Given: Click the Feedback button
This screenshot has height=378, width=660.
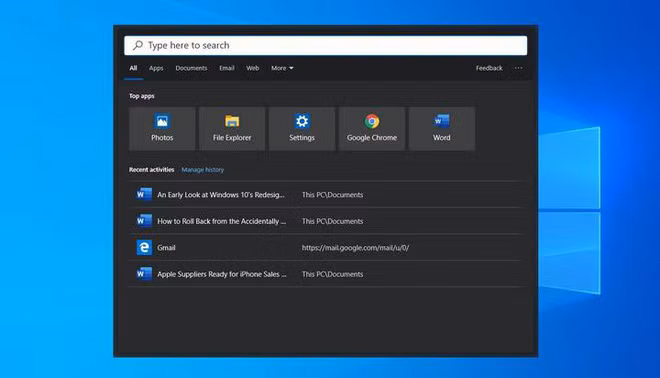Looking at the screenshot, I should click(489, 68).
